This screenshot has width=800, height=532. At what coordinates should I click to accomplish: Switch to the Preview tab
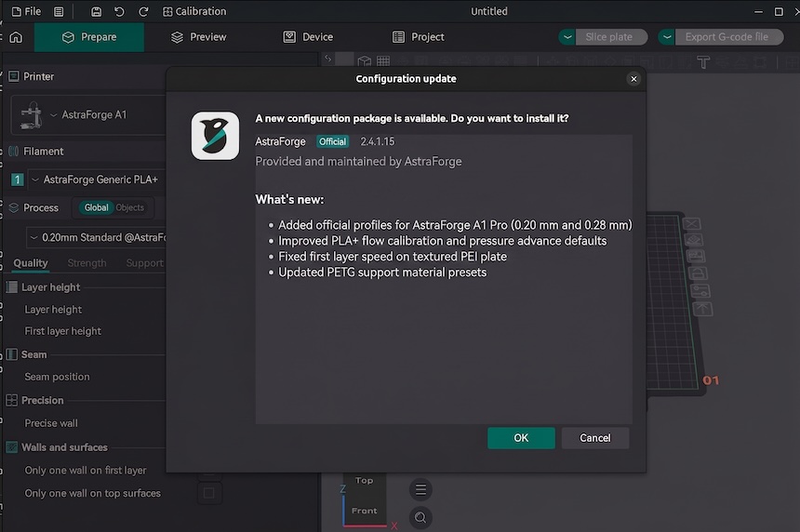(x=198, y=37)
